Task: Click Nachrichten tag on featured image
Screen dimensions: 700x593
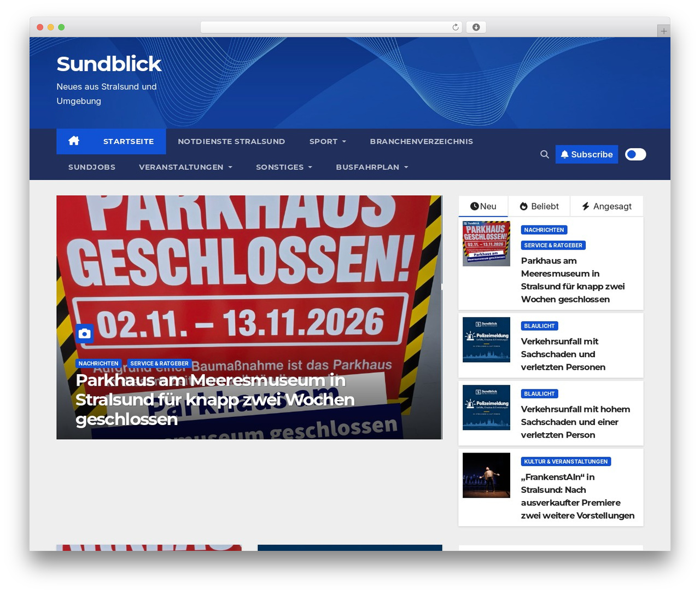Action: (98, 363)
